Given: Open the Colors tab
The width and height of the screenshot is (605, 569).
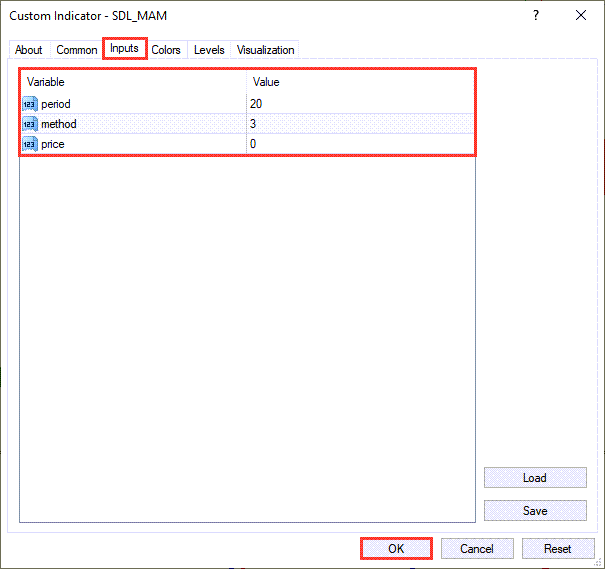Looking at the screenshot, I should (166, 50).
